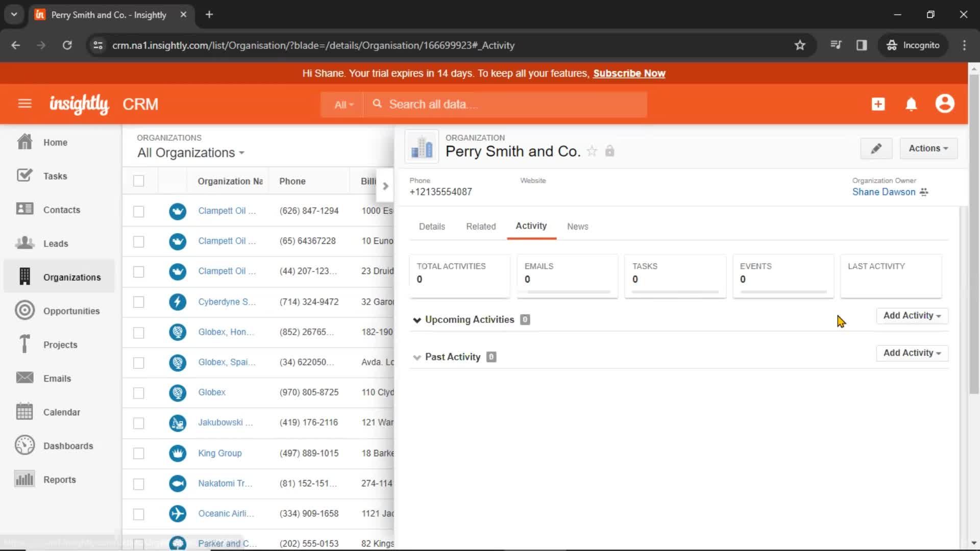Click the Home icon in sidebar

24,142
